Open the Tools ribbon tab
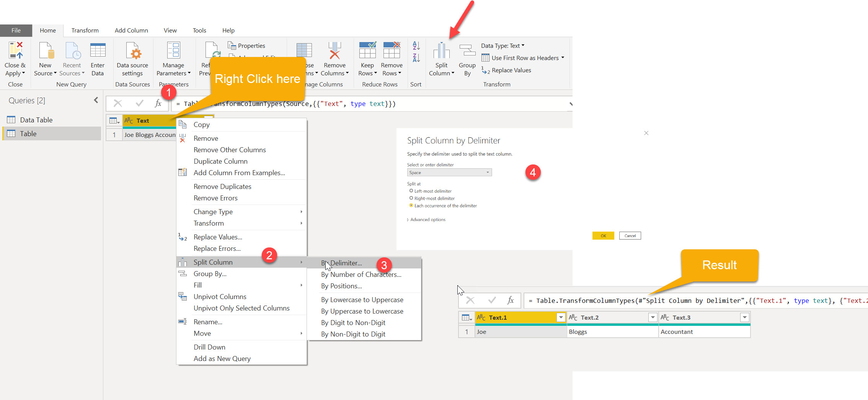The height and width of the screenshot is (400, 868). pos(199,31)
